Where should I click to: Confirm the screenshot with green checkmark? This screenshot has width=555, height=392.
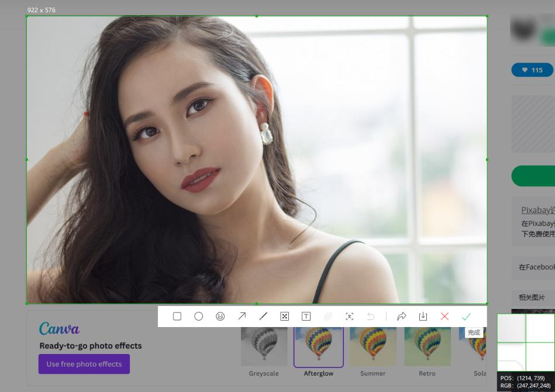[466, 316]
